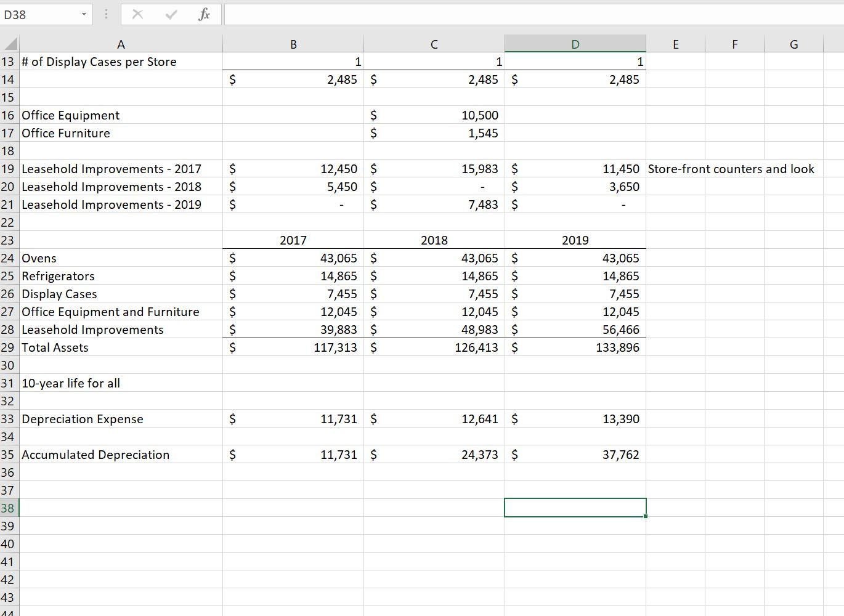Select Total Assets 2018 value 126,413
This screenshot has width=844, height=616.
(x=434, y=347)
